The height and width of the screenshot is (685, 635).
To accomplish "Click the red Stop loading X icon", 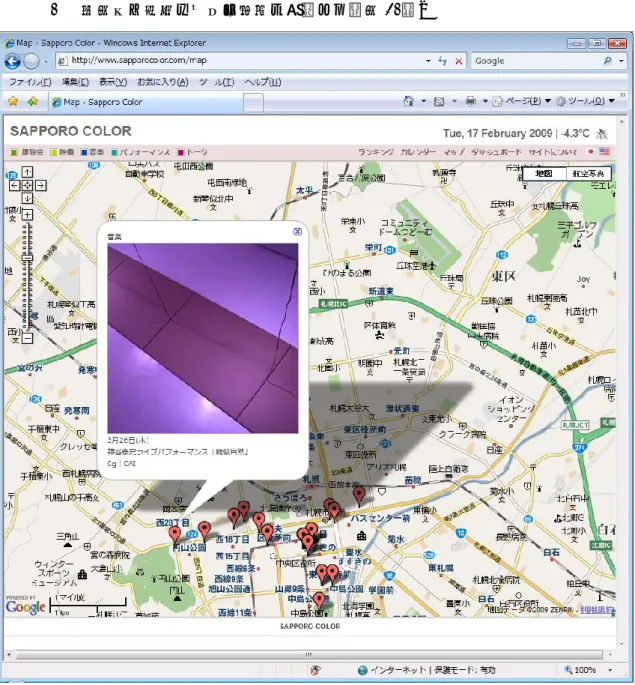I will click(459, 61).
